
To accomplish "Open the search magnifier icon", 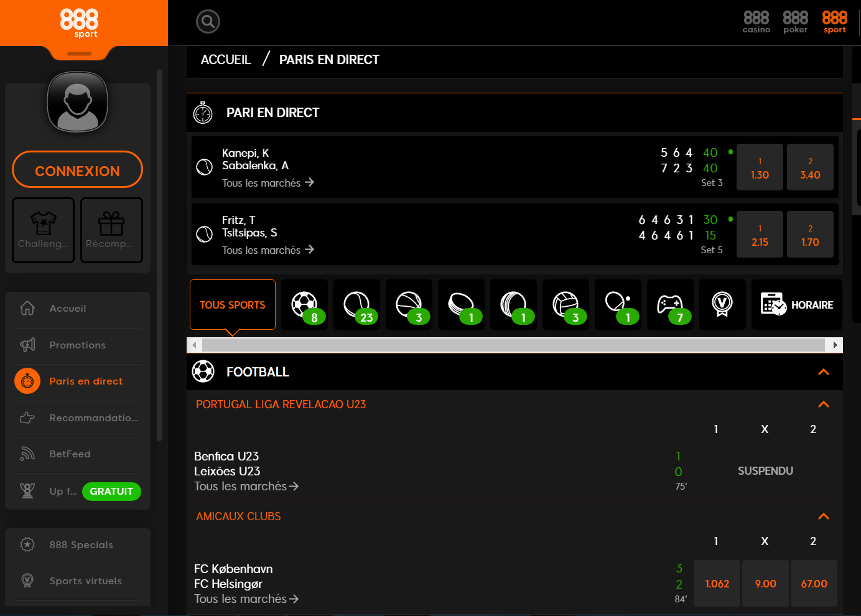I will [x=208, y=22].
